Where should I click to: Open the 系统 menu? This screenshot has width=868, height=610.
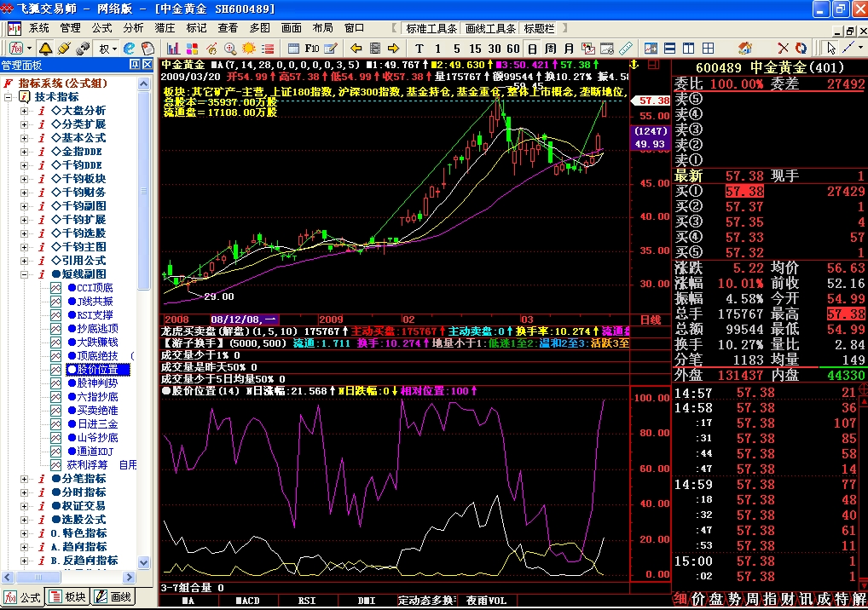38,28
